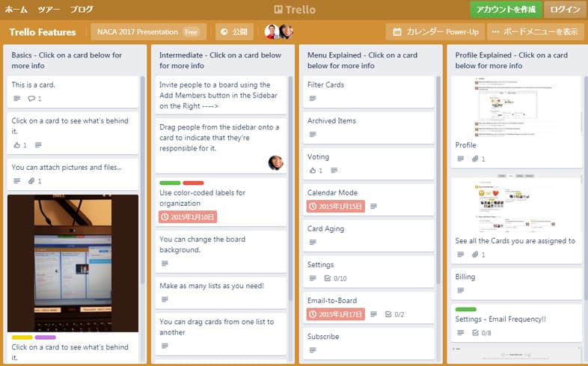The image size is (588, 366).
Task: Click the ログイン button
Action: (x=565, y=10)
